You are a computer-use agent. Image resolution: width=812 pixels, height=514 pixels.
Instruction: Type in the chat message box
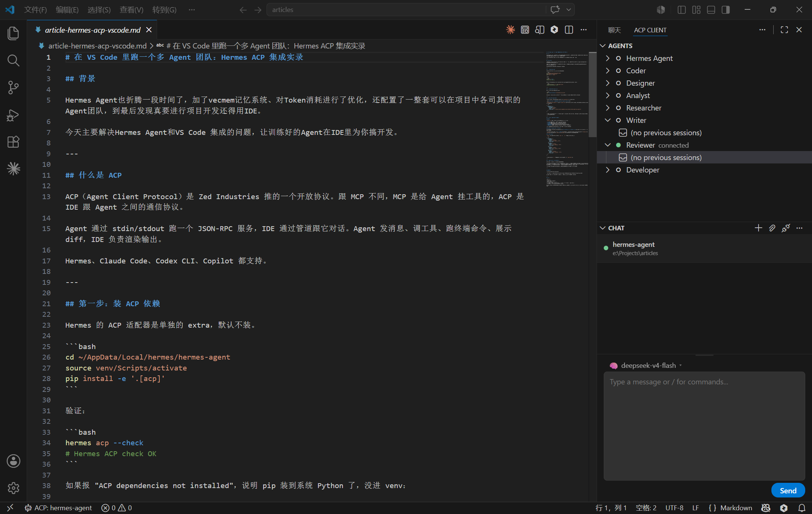coord(704,426)
